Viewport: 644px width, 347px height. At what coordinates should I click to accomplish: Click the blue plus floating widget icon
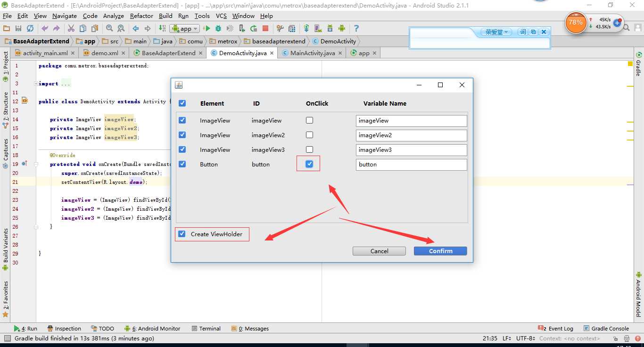point(617,23)
